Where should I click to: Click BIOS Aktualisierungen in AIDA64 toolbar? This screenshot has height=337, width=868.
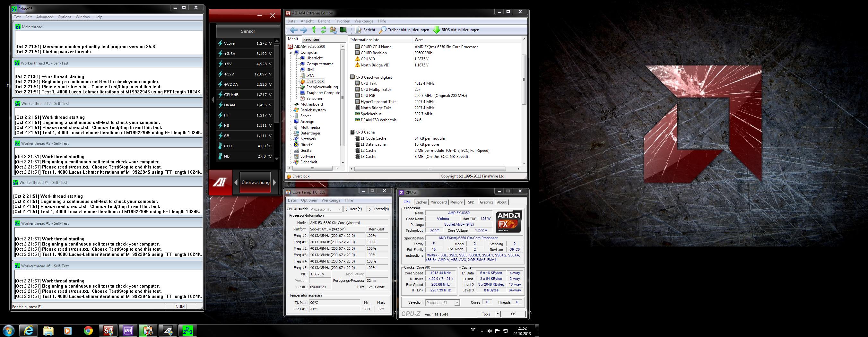[x=456, y=30]
